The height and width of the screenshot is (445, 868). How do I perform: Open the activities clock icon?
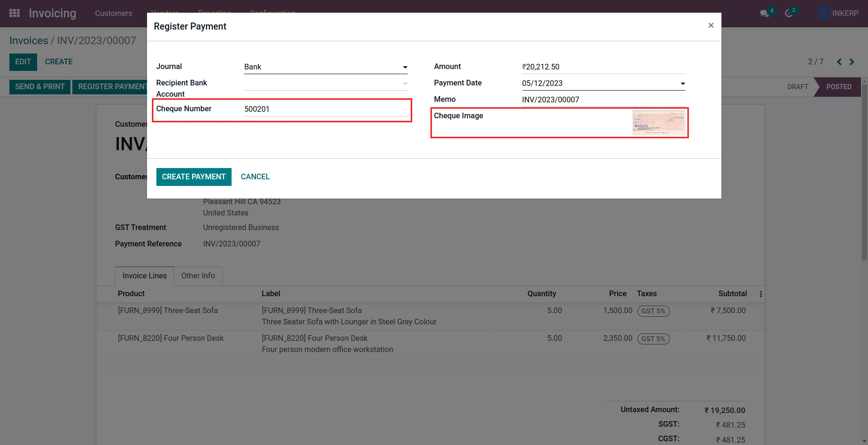click(789, 13)
